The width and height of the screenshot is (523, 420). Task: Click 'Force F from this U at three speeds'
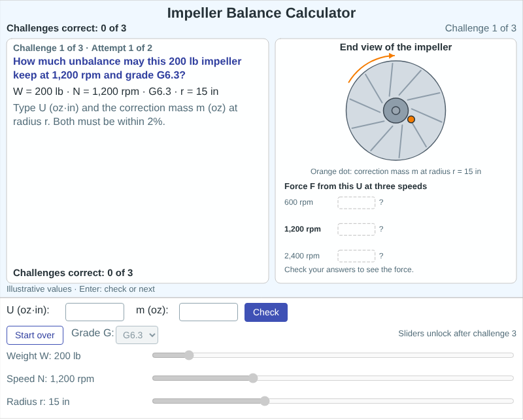[x=356, y=186]
